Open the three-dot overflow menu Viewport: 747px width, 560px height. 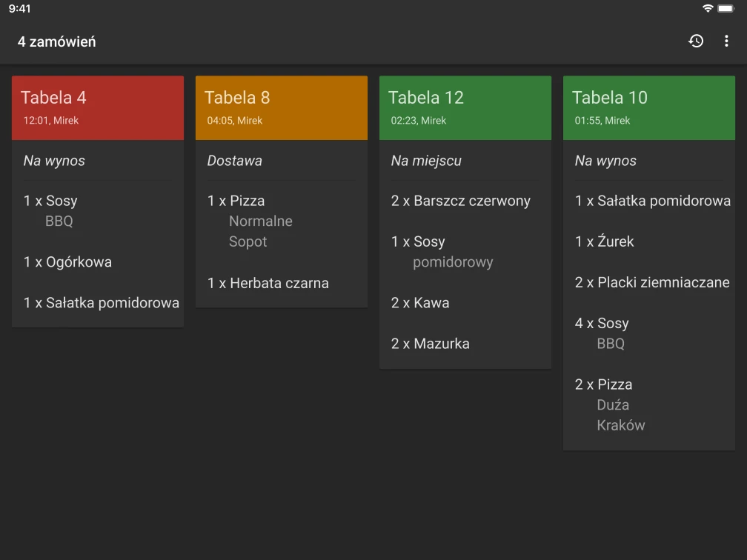point(726,41)
